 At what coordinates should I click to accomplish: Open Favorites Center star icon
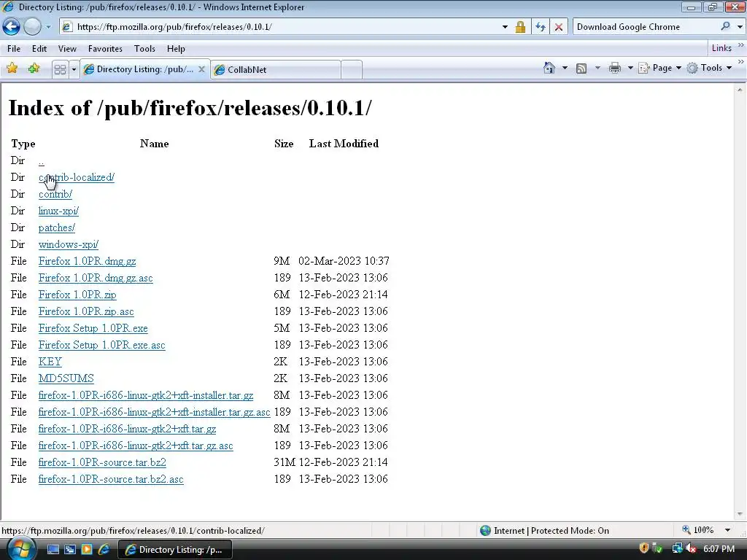[12, 69]
